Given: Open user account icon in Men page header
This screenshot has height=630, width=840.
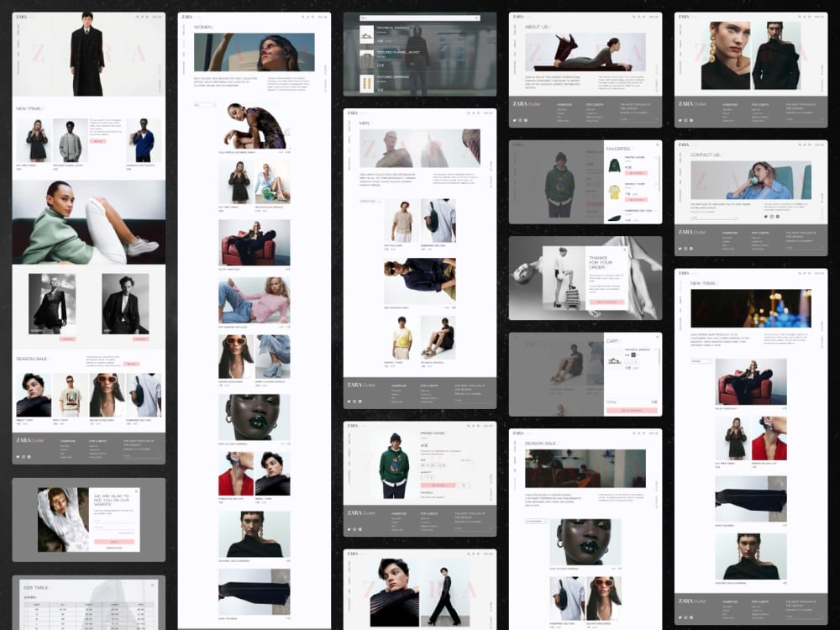Looking at the screenshot, I should (x=474, y=113).
